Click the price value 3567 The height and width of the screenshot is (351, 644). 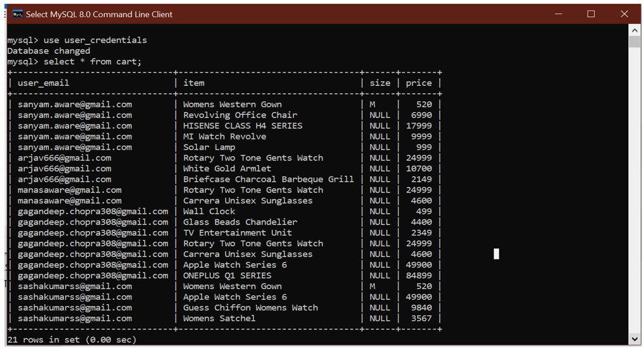click(x=422, y=318)
